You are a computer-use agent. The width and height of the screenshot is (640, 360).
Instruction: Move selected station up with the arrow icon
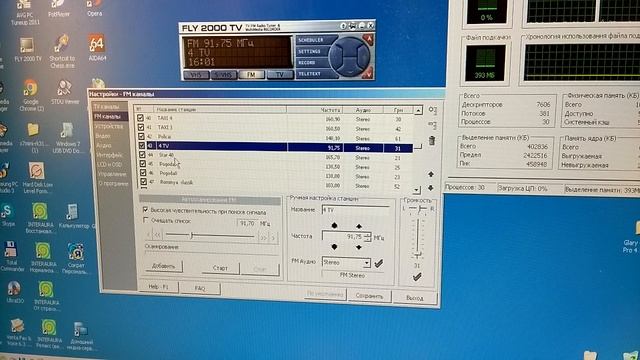click(x=431, y=174)
